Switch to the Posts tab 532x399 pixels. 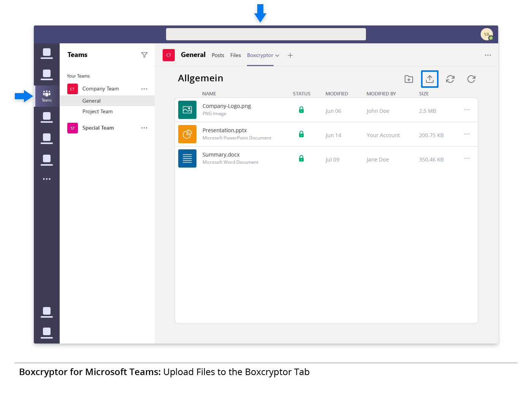218,55
